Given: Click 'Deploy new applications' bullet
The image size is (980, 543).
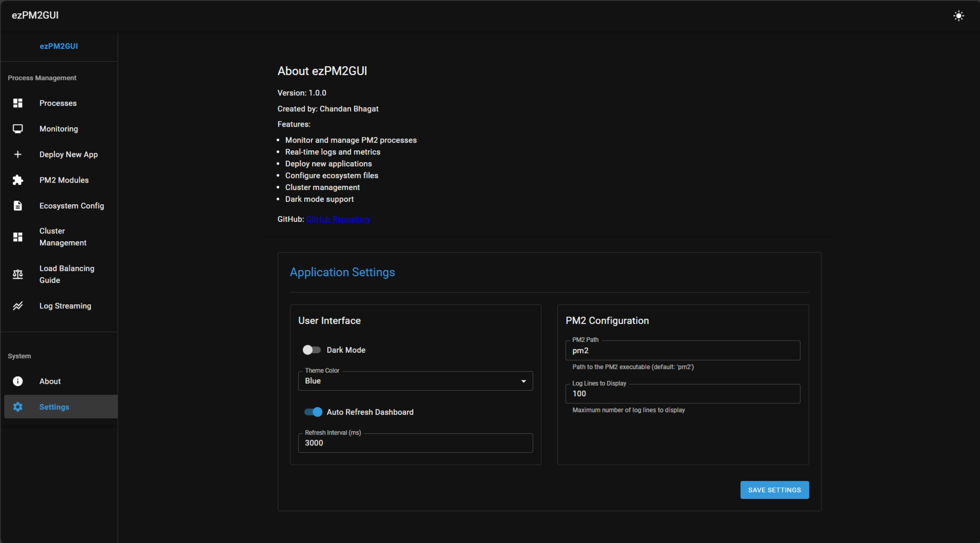Looking at the screenshot, I should tap(328, 164).
